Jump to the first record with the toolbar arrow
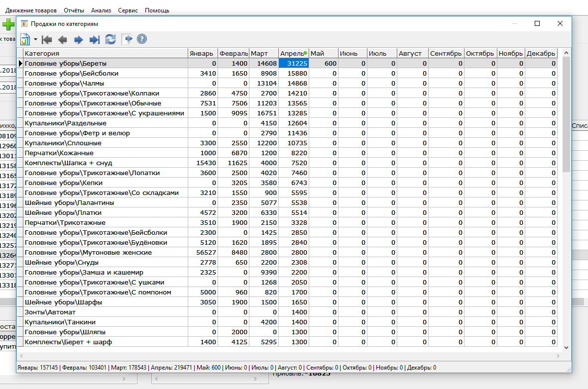This screenshot has width=588, height=389. (x=47, y=39)
